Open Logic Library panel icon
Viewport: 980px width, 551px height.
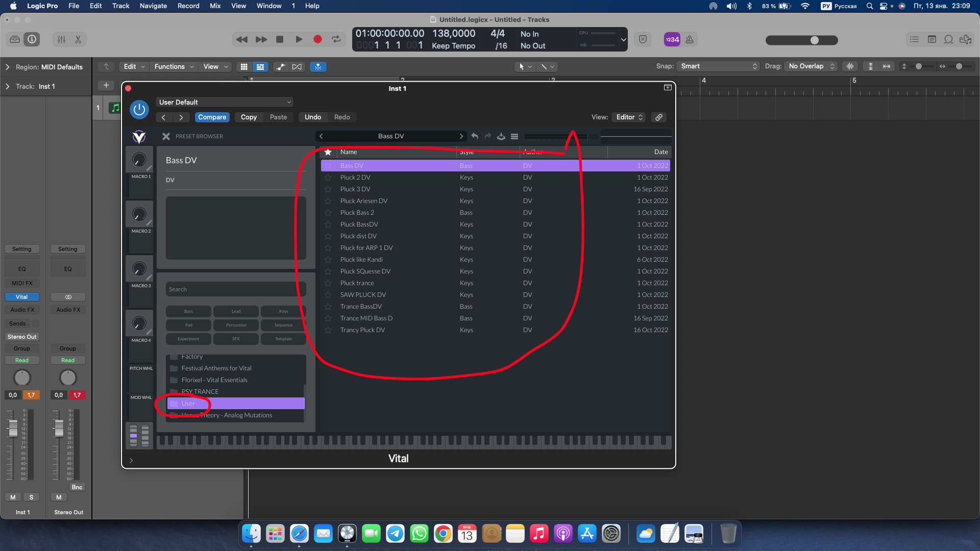point(15,39)
